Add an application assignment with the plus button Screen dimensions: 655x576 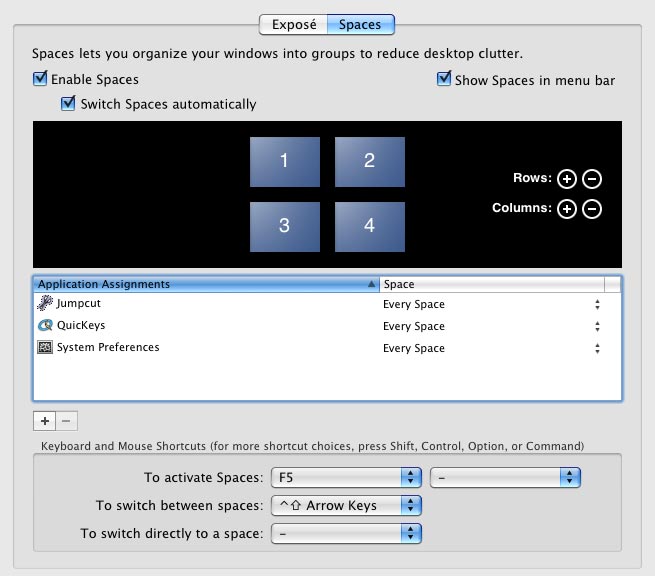(44, 421)
